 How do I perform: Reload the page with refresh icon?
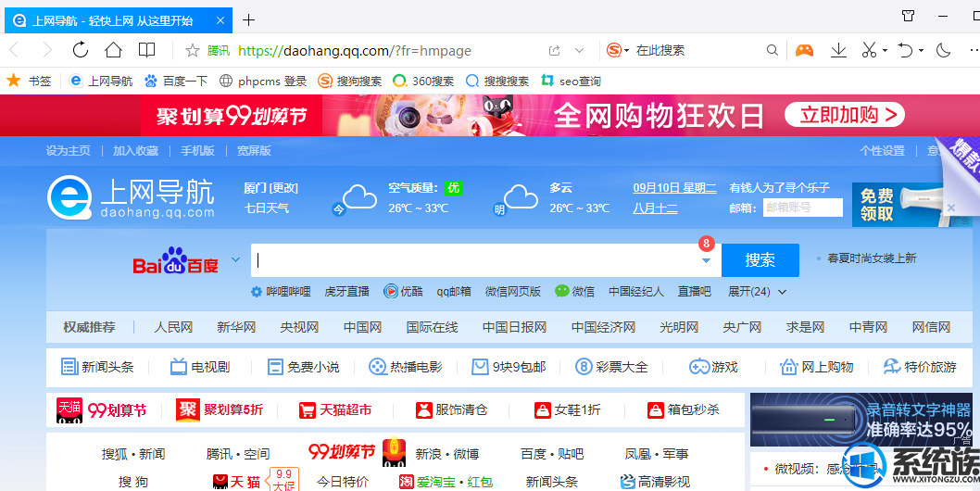click(80, 50)
